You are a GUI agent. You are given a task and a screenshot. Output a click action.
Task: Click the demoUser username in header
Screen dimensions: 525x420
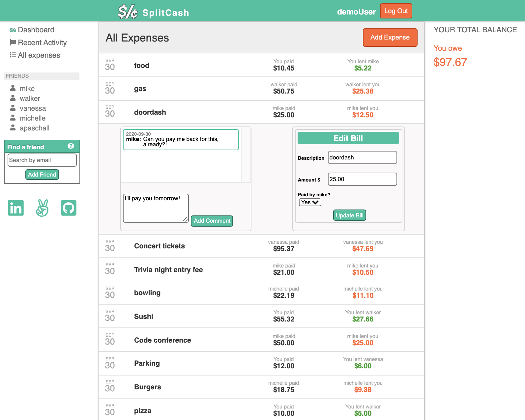tap(356, 12)
